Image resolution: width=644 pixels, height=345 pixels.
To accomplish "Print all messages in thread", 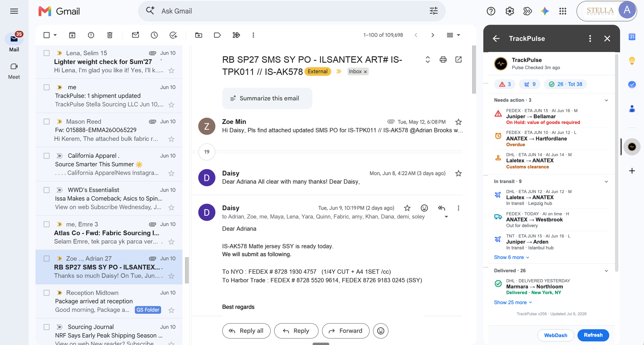I will click(x=443, y=59).
